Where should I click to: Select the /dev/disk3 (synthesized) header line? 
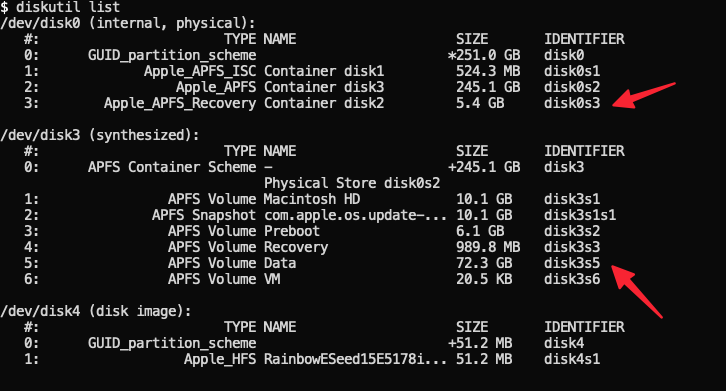pyautogui.click(x=100, y=135)
